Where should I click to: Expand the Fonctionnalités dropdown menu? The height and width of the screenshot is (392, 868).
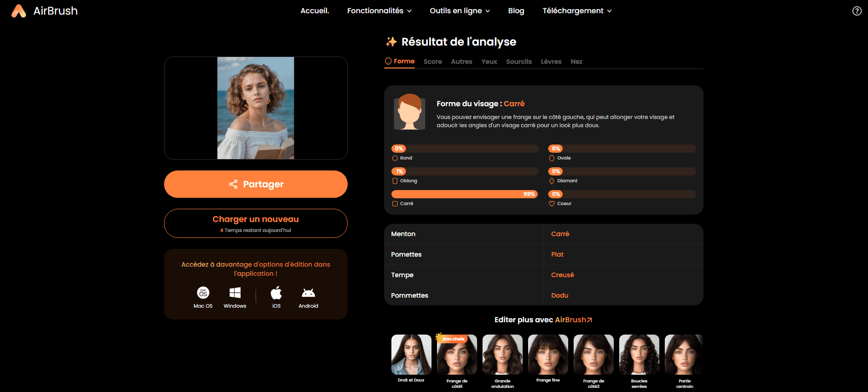tap(379, 11)
